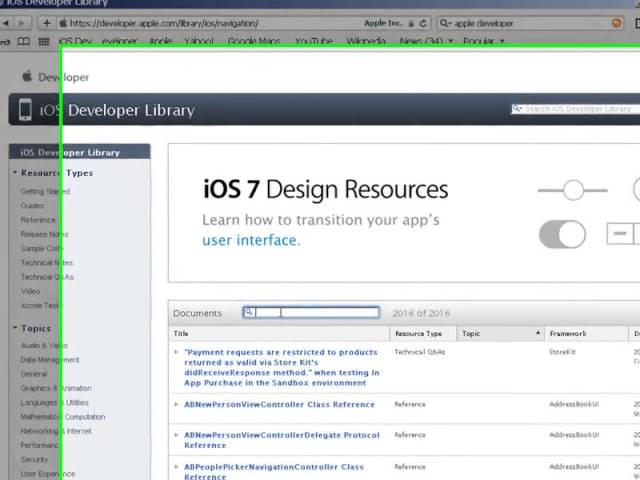The height and width of the screenshot is (480, 640).
Task: Open the Yahoo! bookmark
Action: pos(199,41)
